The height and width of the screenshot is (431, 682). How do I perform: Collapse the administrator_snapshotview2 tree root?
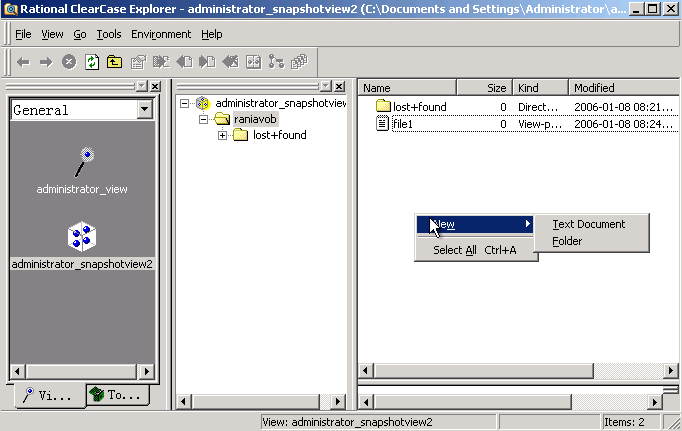(184, 103)
